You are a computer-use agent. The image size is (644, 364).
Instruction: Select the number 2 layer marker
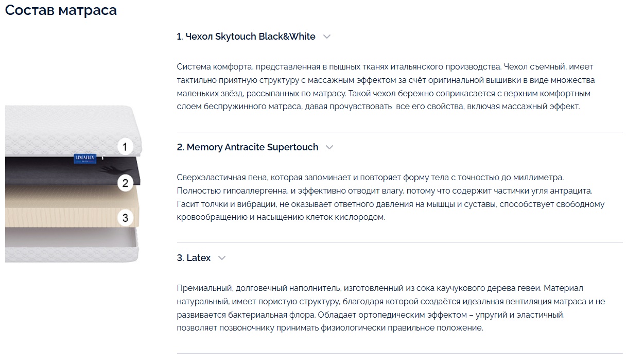(x=125, y=183)
